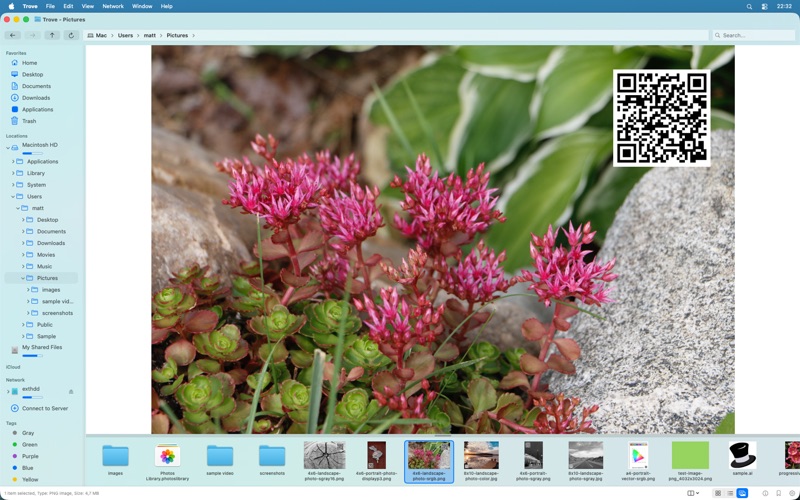Eject the exthdd network drive
Image resolution: width=800 pixels, height=500 pixels.
click(71, 392)
